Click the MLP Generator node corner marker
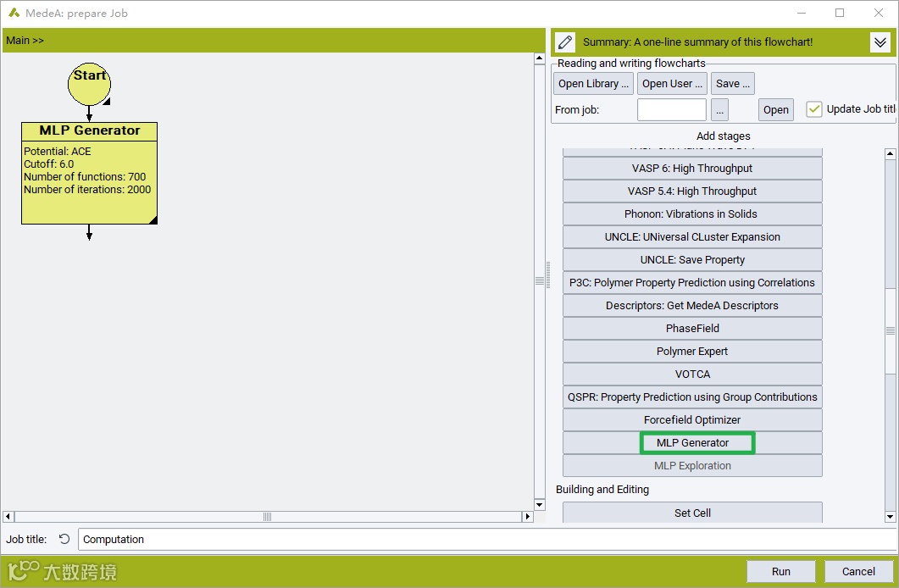Viewport: 899px width, 588px height. pos(153,220)
